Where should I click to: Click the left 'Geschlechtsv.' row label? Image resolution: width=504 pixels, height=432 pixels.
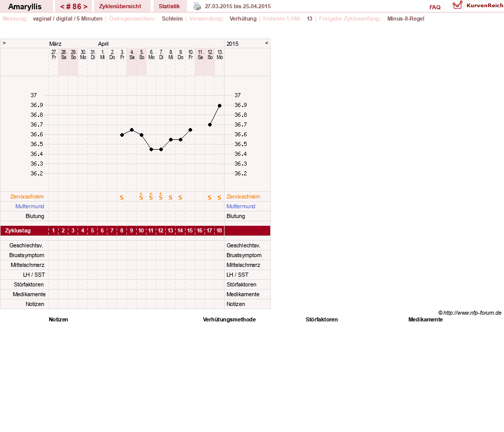pos(26,245)
